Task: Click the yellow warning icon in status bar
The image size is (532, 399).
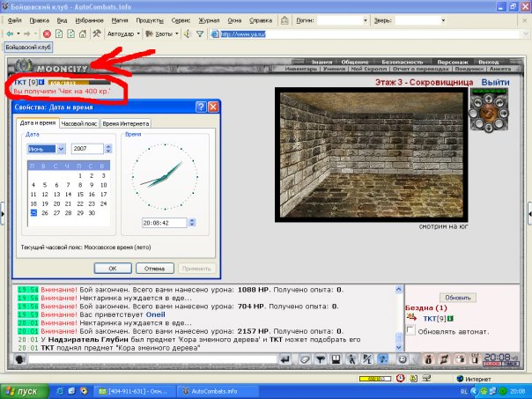Action: (414, 378)
